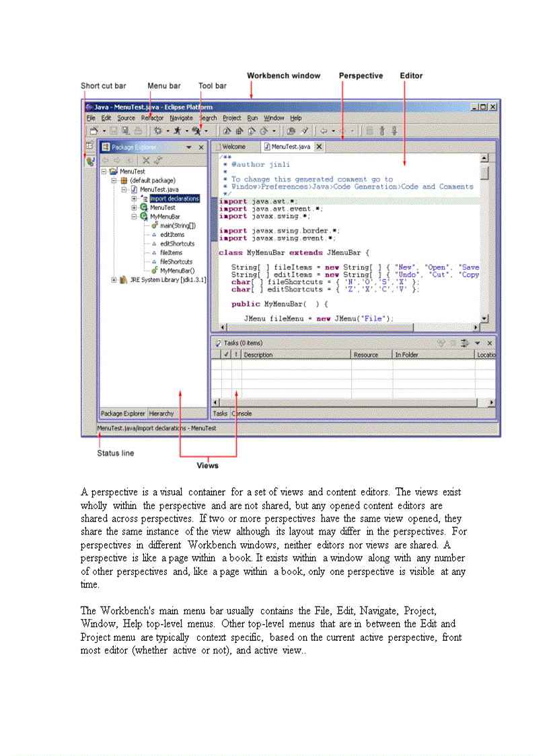Click Collapse All in Package Explorer toolbar

147,160
